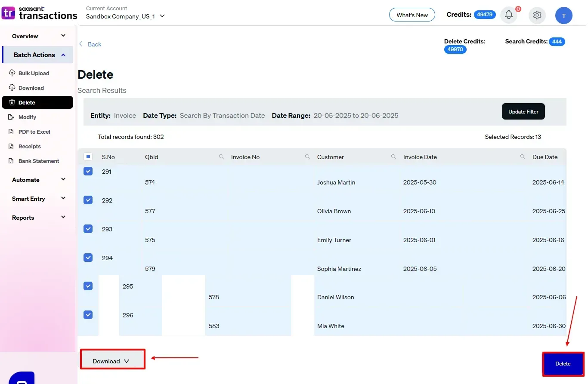Screen dimensions: 588x384
Task: Click the Search Credits badge 444
Action: (x=557, y=42)
